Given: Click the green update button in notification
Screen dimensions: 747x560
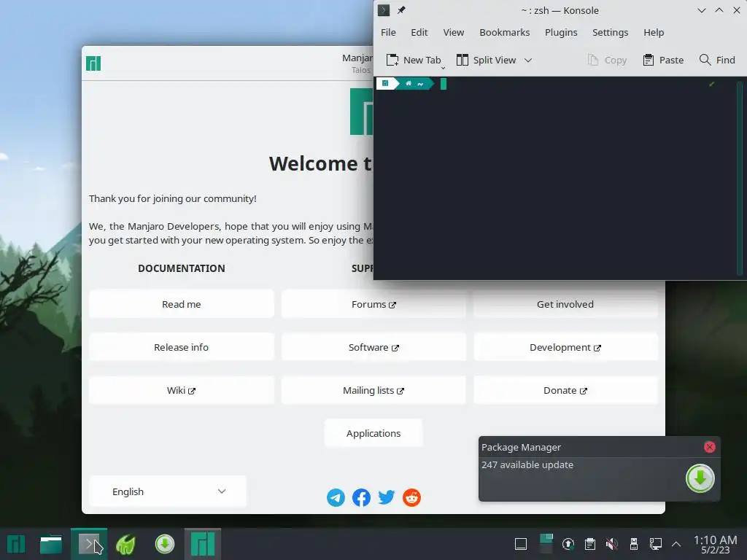Looking at the screenshot, I should 700,478.
